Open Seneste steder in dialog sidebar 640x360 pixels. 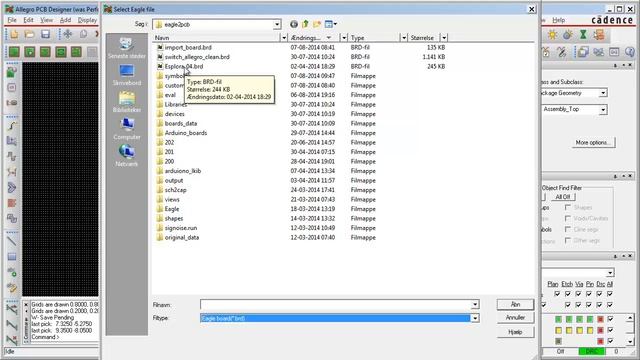(x=127, y=48)
